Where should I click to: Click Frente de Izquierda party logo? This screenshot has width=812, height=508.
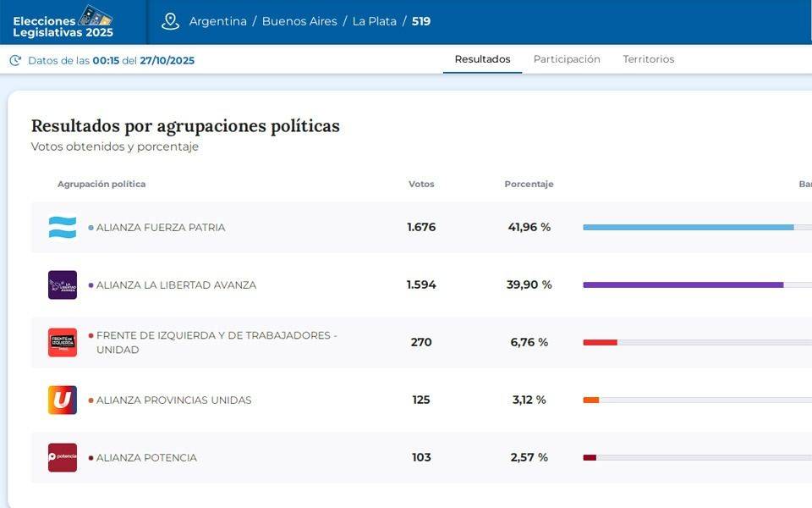(x=63, y=342)
